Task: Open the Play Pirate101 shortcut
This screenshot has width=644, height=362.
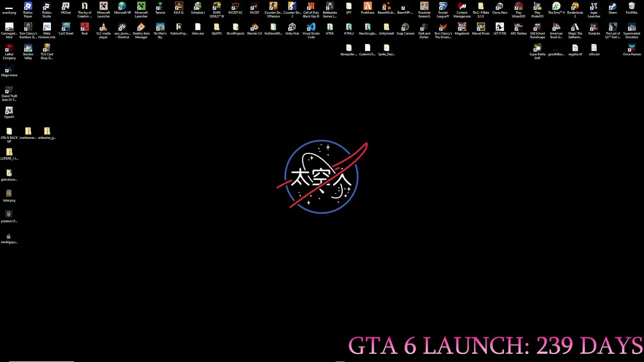Action: (537, 10)
